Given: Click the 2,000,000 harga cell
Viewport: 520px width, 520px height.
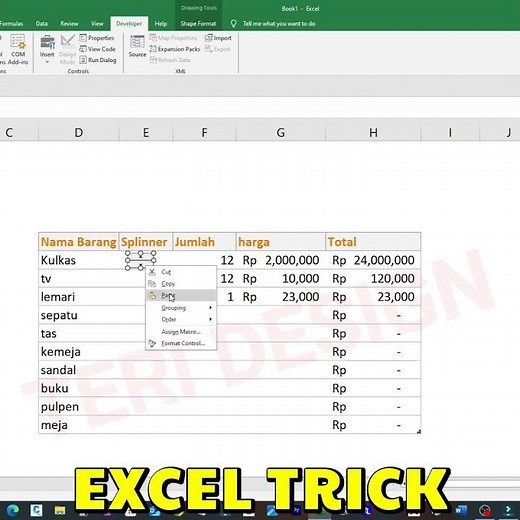Looking at the screenshot, I should (280, 260).
